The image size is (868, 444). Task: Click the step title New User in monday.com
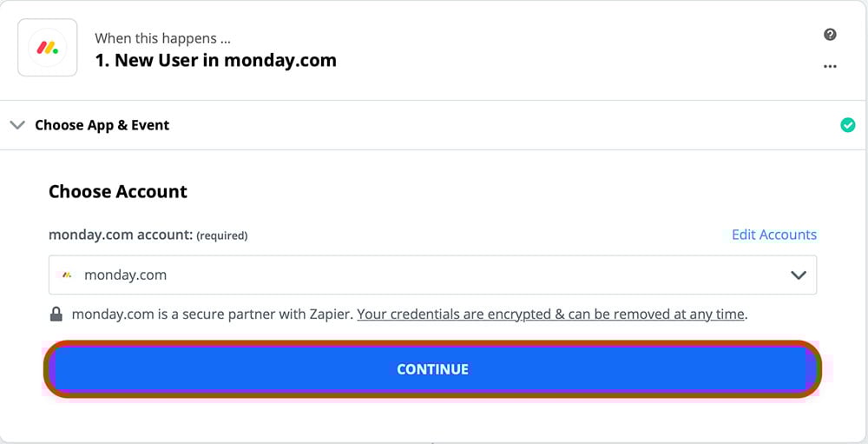215,60
